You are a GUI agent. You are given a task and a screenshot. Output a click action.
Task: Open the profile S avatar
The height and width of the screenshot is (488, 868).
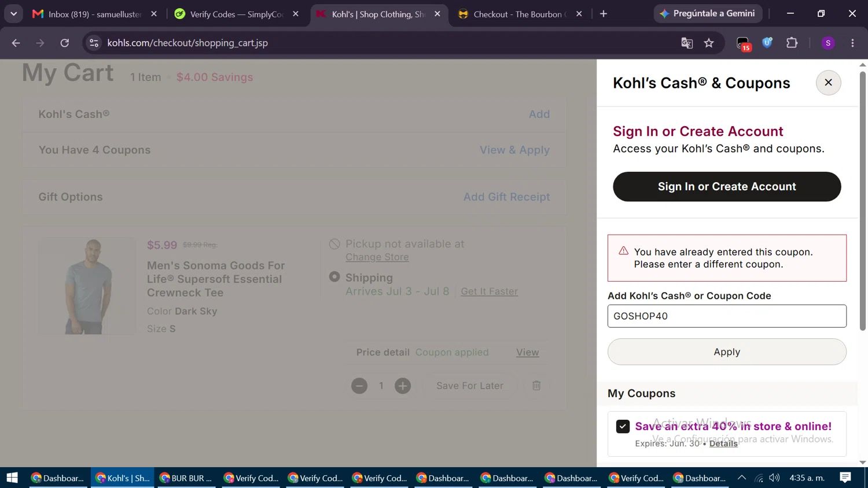point(828,43)
